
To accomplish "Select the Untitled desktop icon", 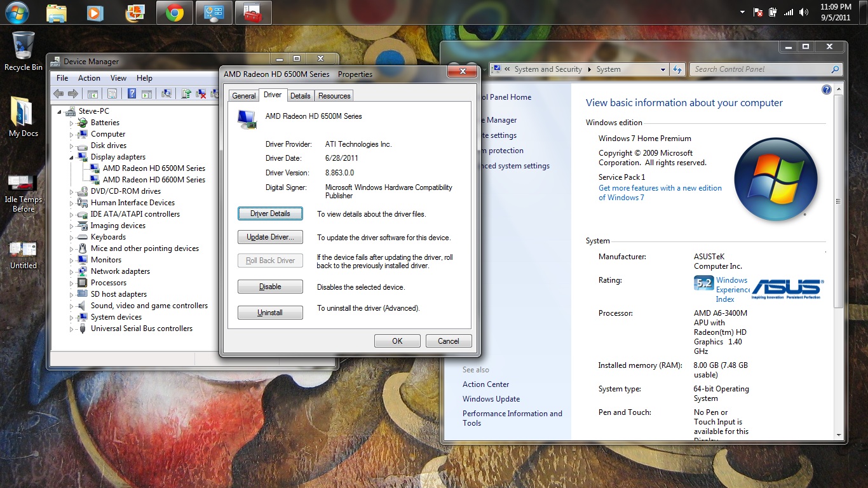I will pos(24,255).
